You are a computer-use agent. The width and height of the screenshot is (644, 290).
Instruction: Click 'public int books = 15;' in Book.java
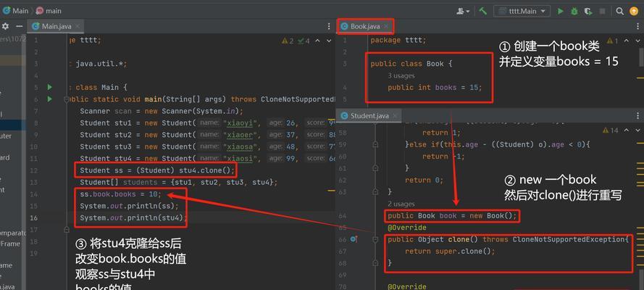[x=435, y=88]
